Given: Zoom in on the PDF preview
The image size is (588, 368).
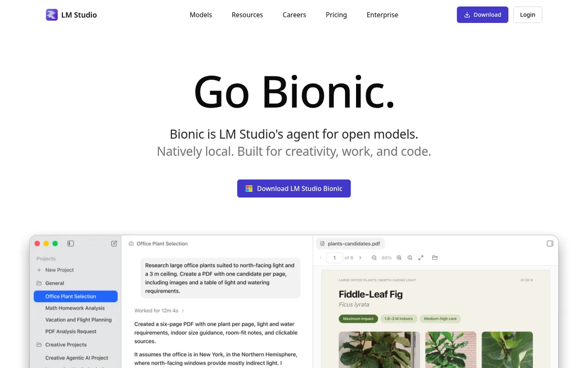Looking at the screenshot, I should point(399,258).
